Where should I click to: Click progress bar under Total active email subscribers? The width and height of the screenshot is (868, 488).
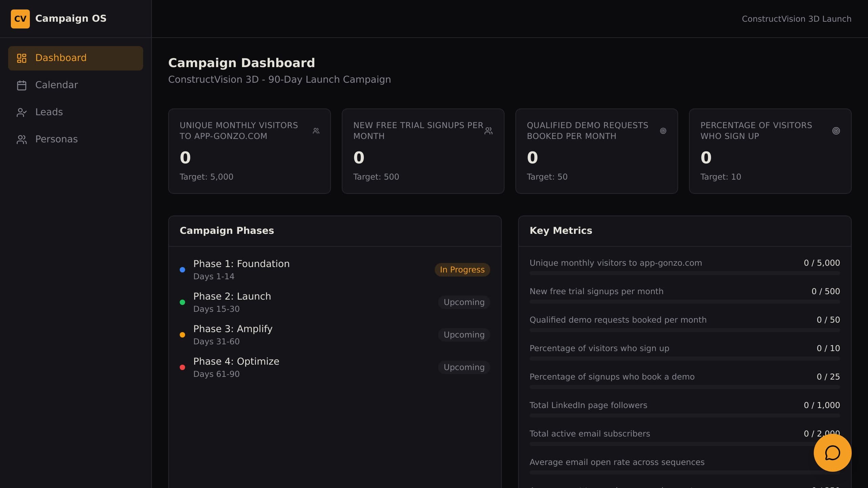pyautogui.click(x=685, y=444)
